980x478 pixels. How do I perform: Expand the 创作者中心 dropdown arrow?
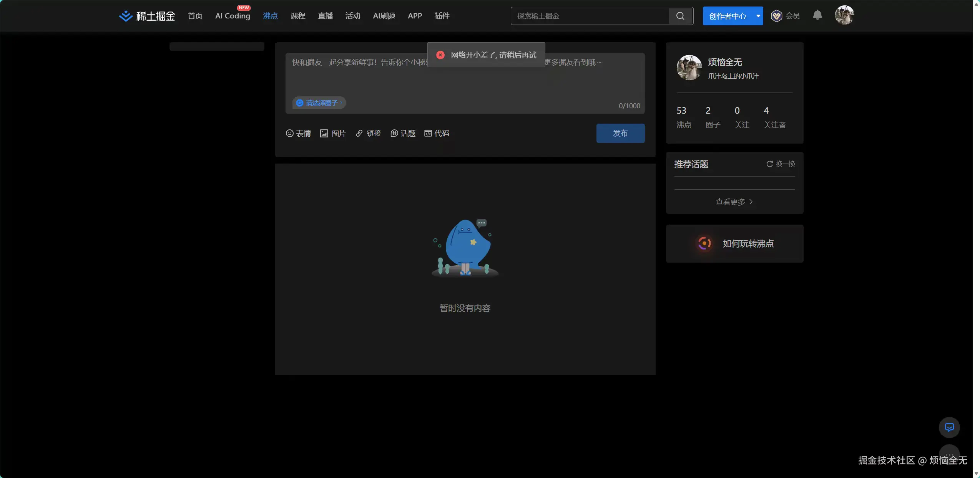coord(757,16)
